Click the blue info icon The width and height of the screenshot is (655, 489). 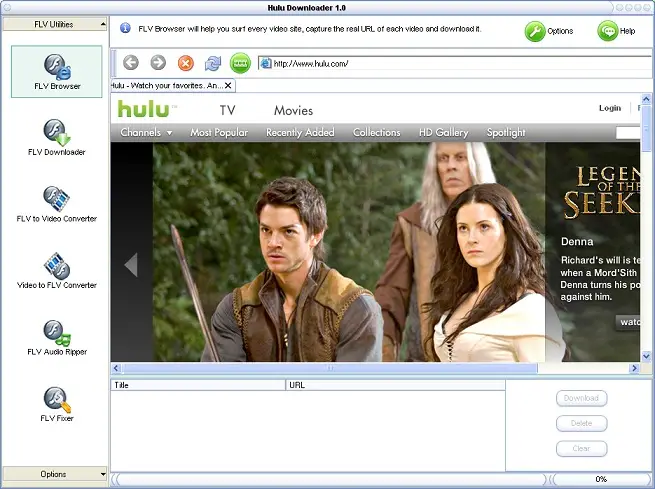[125, 28]
